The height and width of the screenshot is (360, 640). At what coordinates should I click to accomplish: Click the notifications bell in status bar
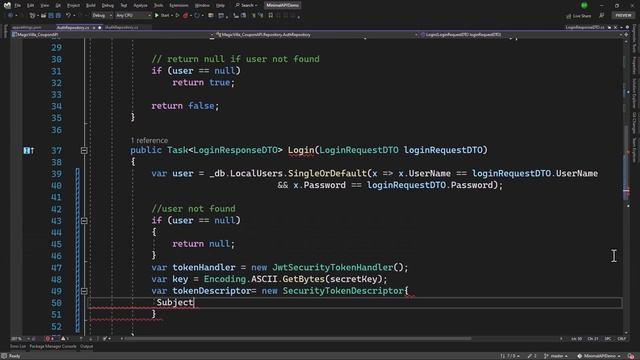tap(631, 356)
